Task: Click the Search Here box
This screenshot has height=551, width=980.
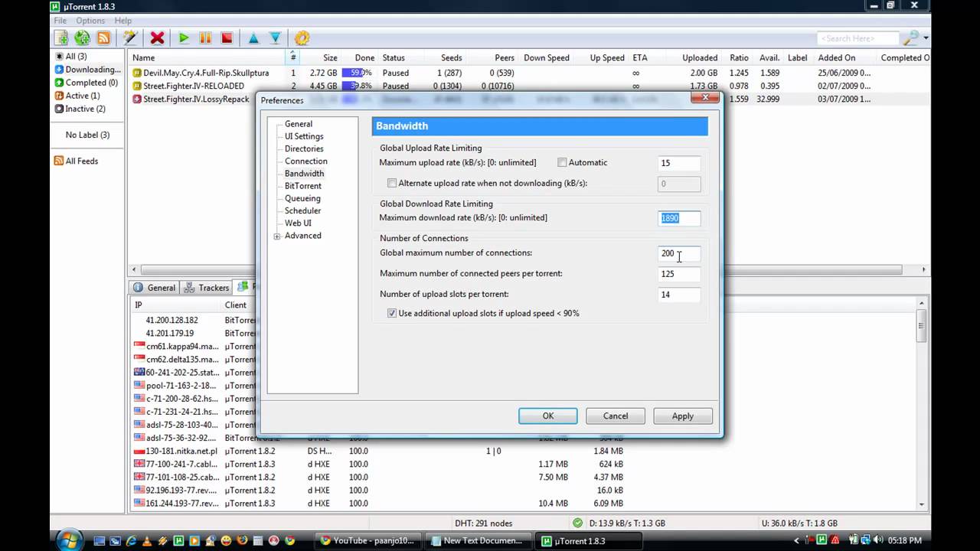Action: 857,38
